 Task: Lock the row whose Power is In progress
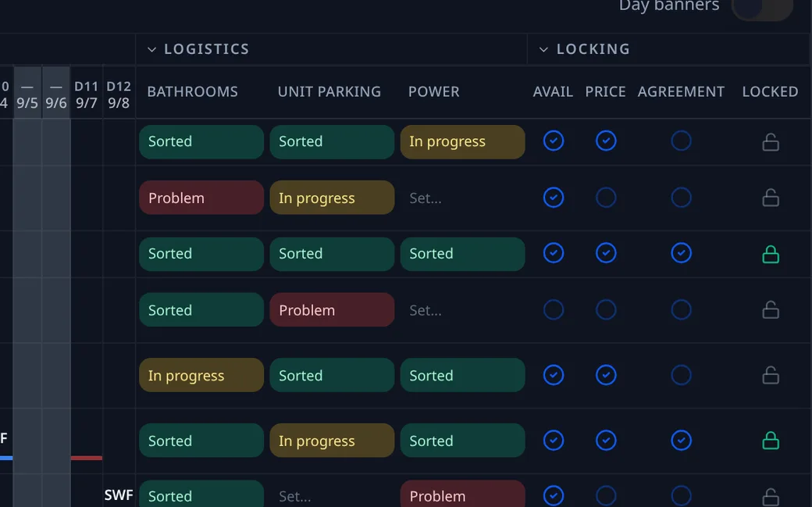771,141
